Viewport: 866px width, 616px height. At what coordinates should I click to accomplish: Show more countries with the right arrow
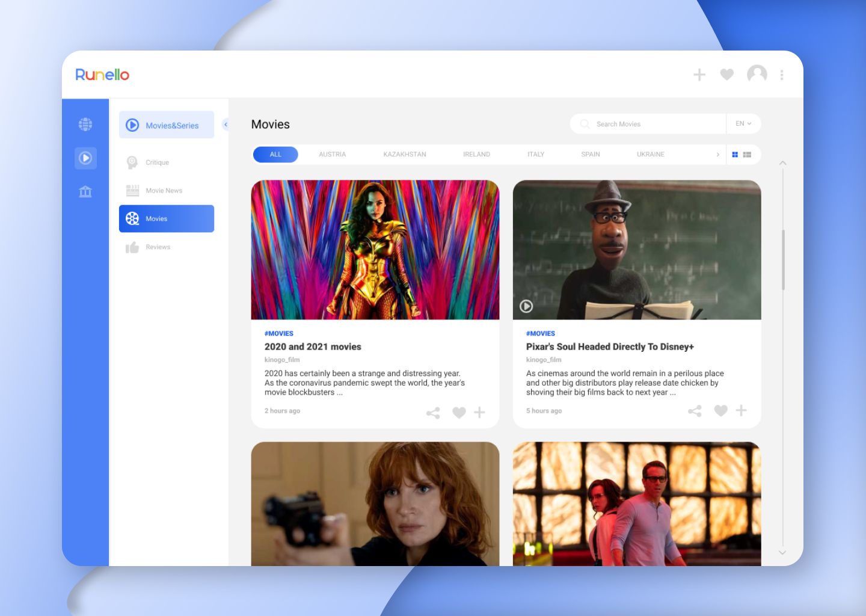click(x=717, y=155)
